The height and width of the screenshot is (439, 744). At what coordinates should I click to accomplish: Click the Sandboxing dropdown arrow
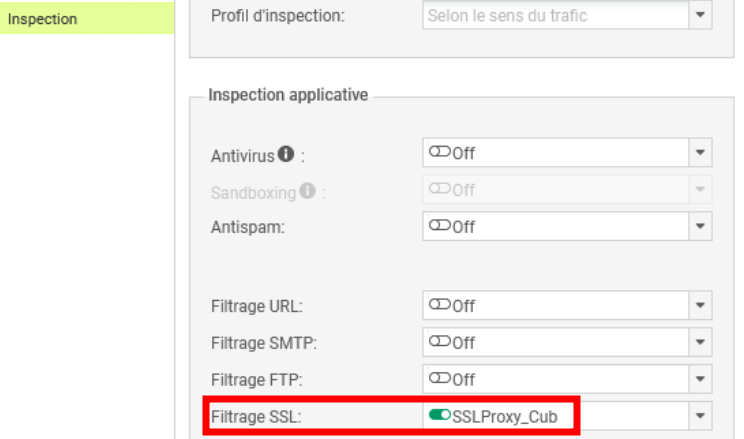tap(700, 190)
